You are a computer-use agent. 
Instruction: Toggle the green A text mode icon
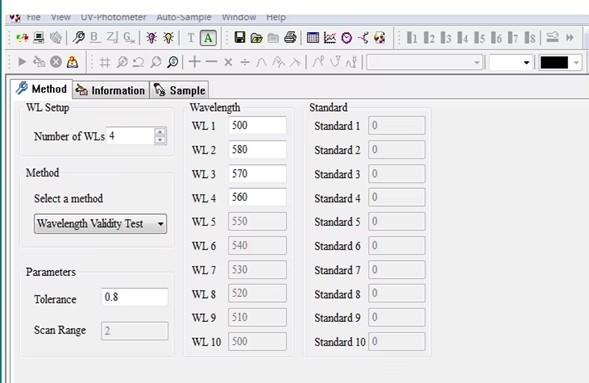[208, 38]
